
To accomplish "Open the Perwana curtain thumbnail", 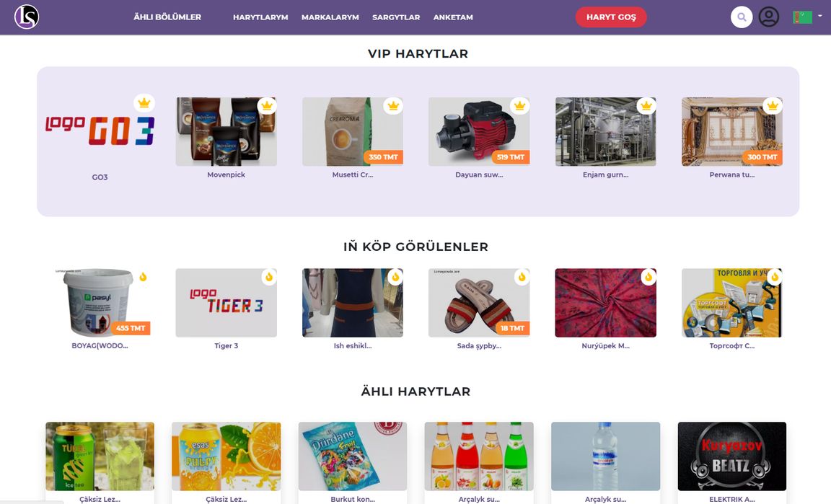I will click(732, 131).
